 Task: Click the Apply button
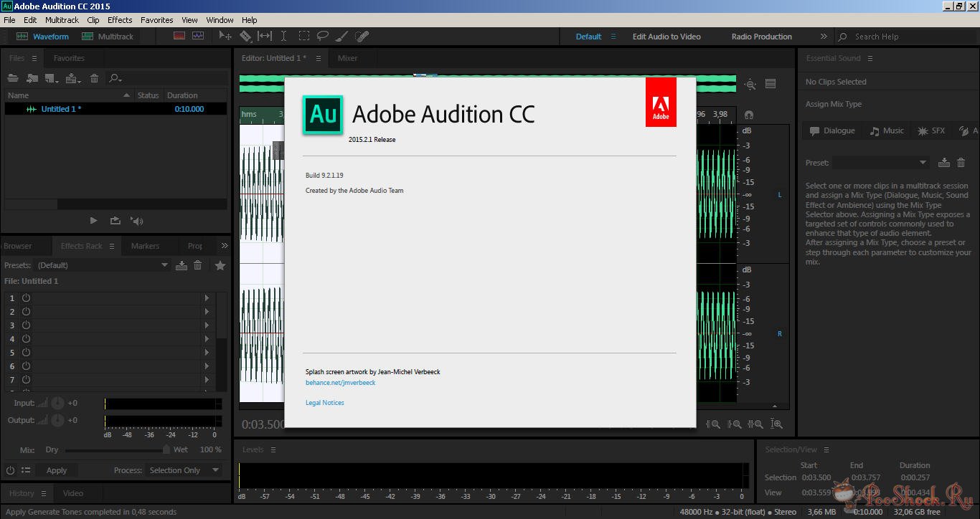pyautogui.click(x=57, y=470)
